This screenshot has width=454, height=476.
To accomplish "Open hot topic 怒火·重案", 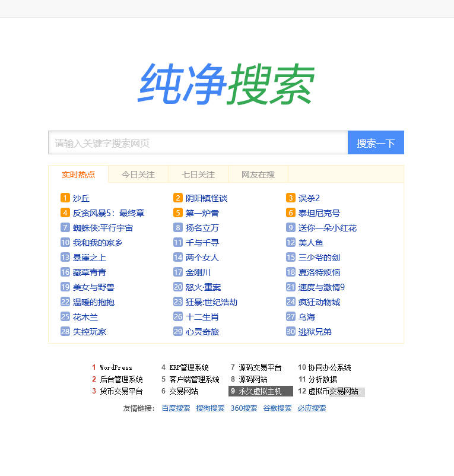I will [204, 287].
